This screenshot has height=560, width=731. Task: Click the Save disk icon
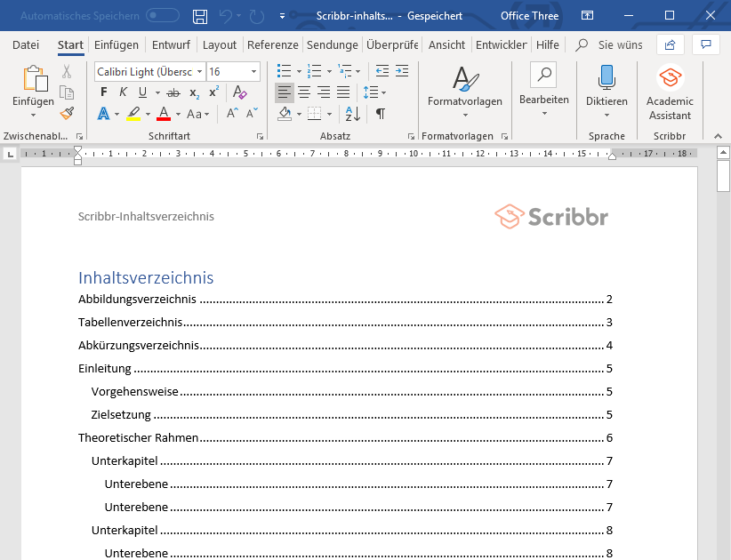coord(200,16)
